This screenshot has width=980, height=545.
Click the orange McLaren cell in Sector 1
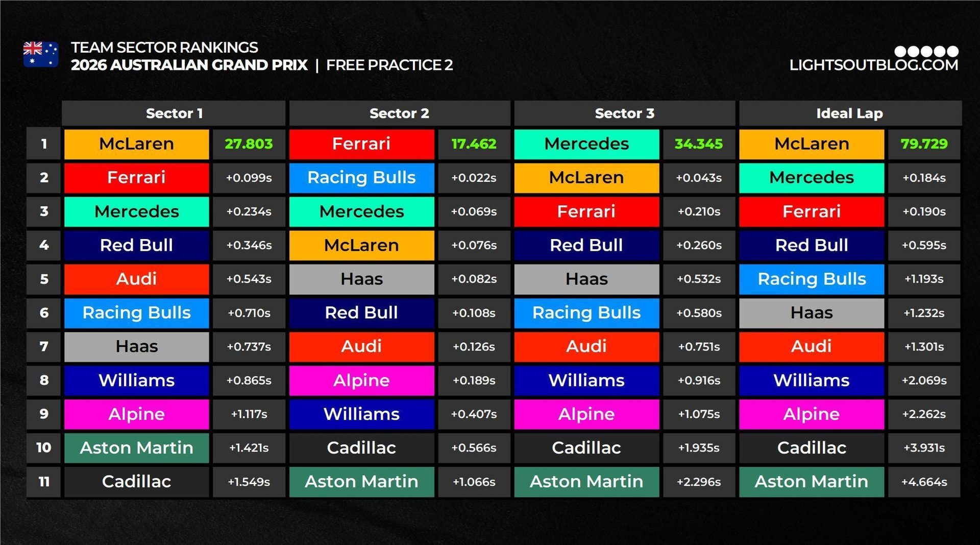coord(136,144)
